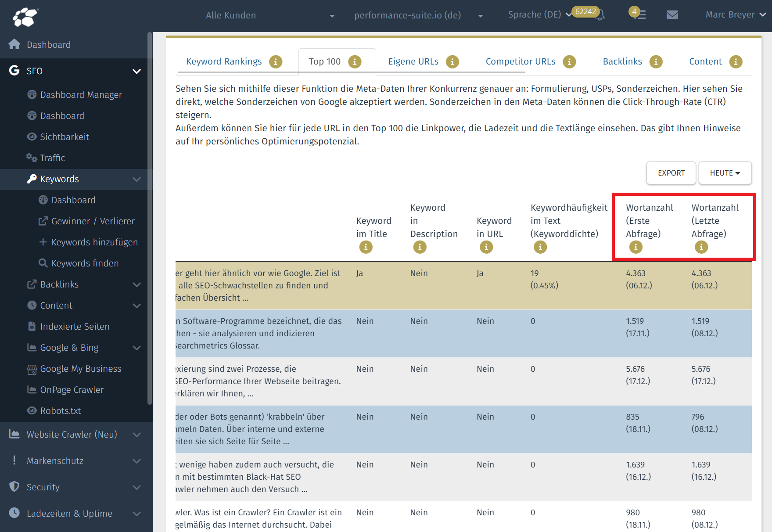The width and height of the screenshot is (772, 532).
Task: Click the clock icon beside Ladezeiten & Uptime
Action: click(14, 513)
